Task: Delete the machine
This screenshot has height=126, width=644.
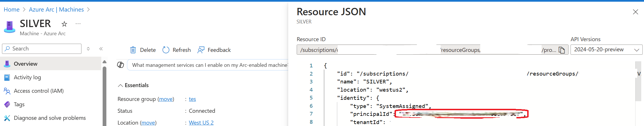Action: click(143, 50)
